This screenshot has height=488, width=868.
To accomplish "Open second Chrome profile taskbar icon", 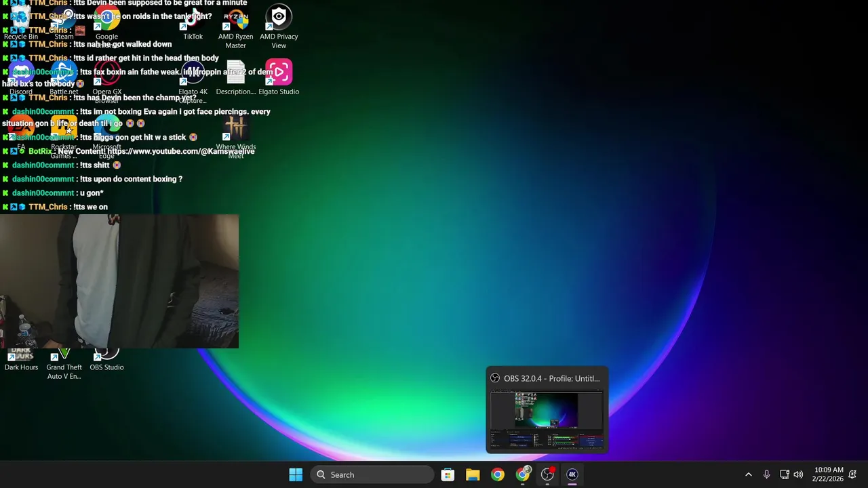I will [x=523, y=474].
